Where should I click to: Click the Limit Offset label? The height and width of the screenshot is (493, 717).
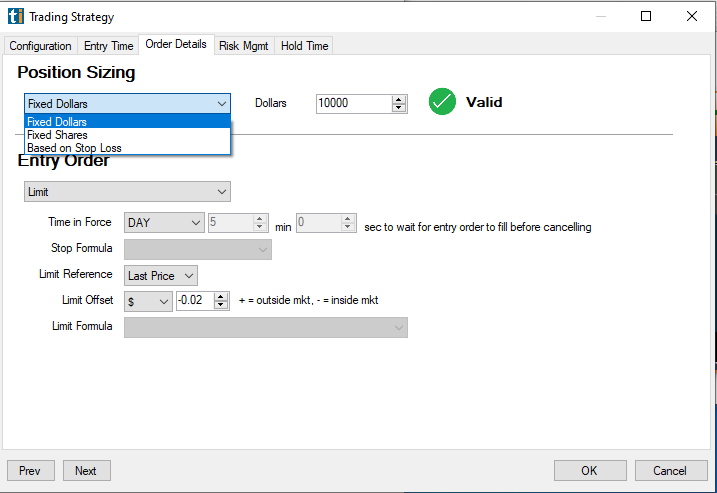click(87, 300)
